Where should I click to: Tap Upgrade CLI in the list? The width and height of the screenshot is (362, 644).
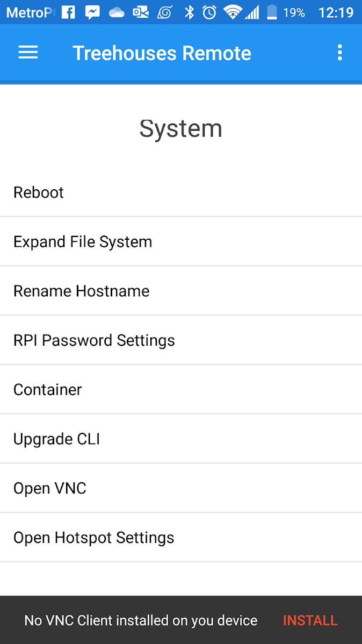[181, 439]
